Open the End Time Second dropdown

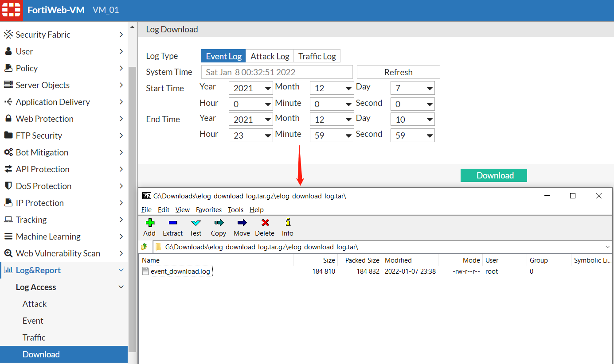412,136
